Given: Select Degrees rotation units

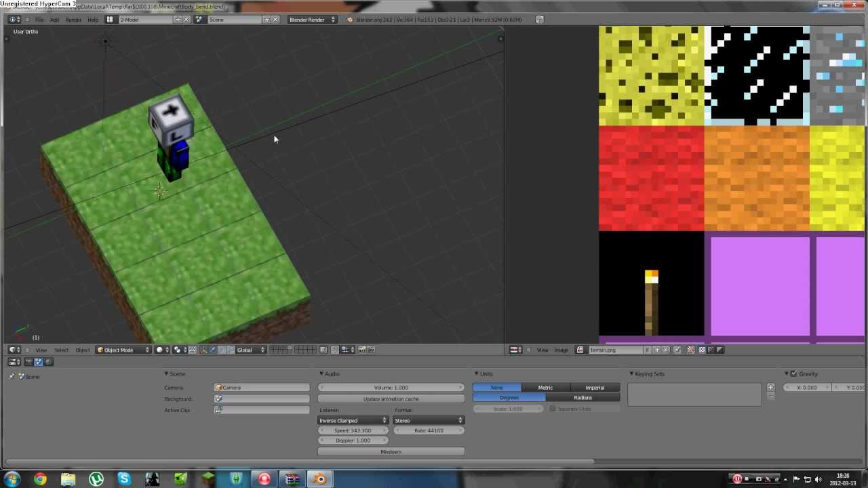Looking at the screenshot, I should (509, 398).
